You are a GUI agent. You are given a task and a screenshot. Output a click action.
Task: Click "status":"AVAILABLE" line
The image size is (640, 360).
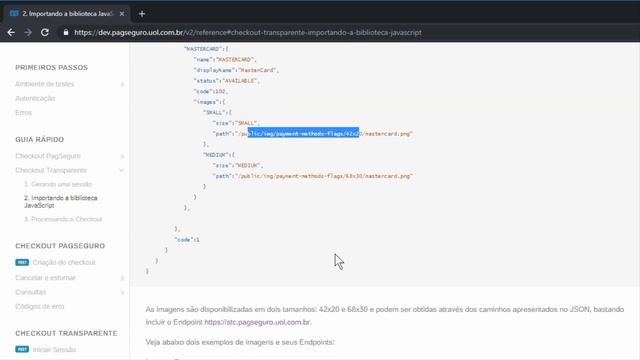(x=227, y=81)
